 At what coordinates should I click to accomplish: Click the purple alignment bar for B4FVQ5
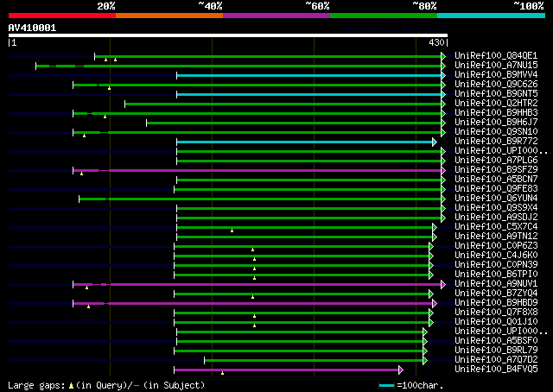[x=286, y=370]
